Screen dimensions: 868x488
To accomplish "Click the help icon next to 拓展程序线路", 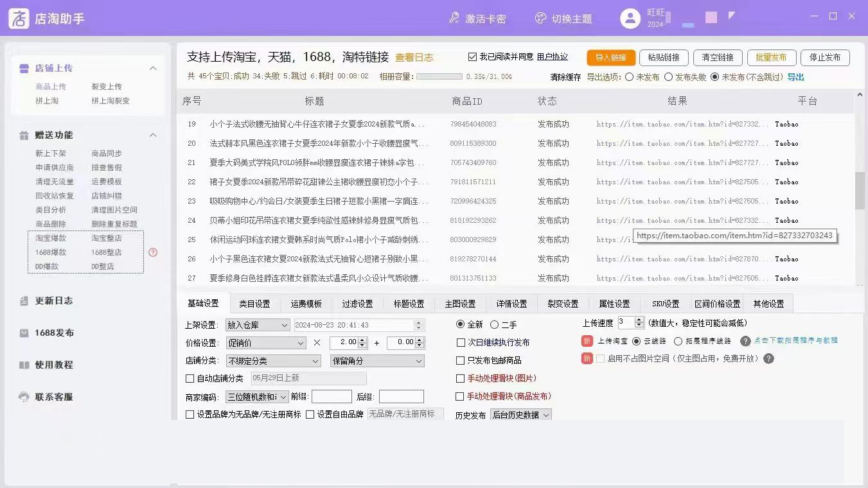I will (745, 341).
